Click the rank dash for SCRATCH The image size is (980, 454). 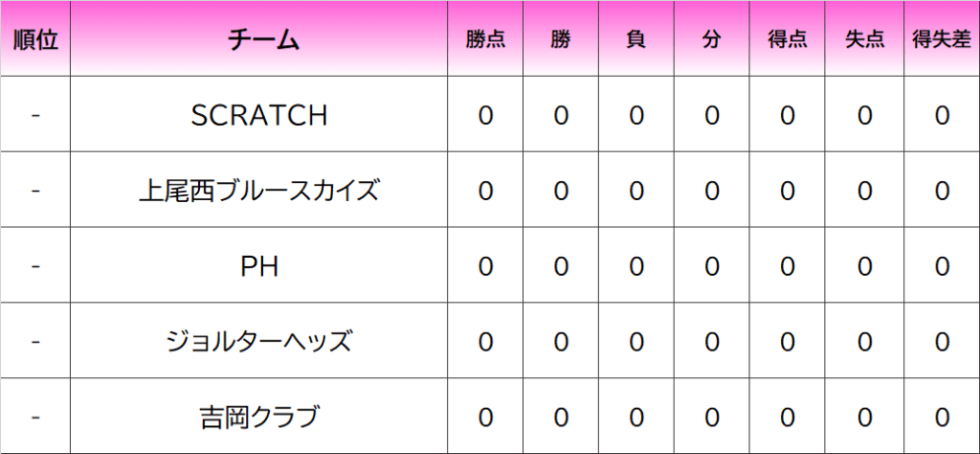(35, 115)
